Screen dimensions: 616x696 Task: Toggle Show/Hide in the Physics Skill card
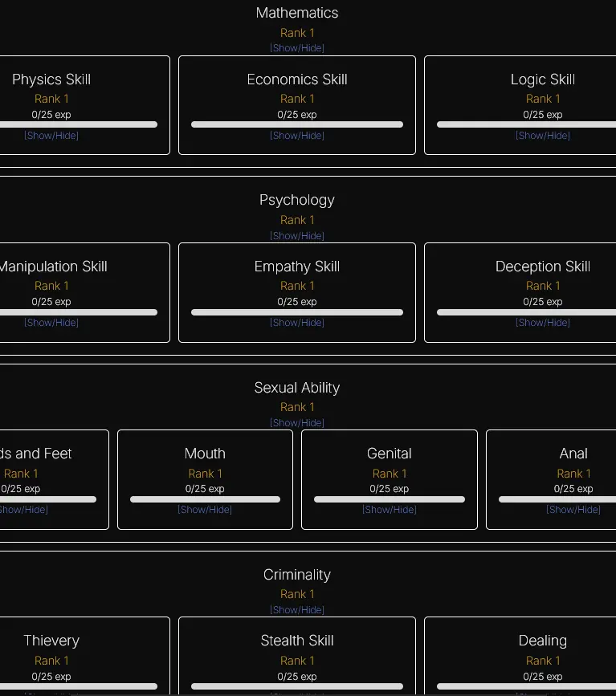[x=51, y=136]
